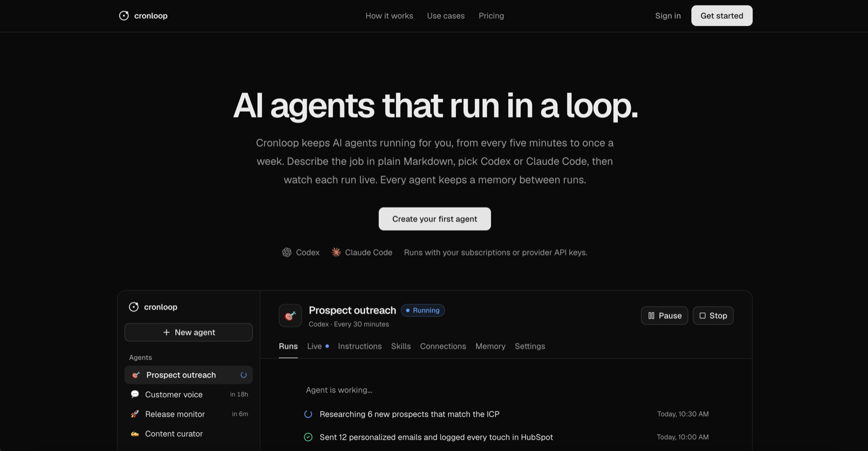Switch to the Instructions tab
Image resolution: width=868 pixels, height=451 pixels.
360,346
